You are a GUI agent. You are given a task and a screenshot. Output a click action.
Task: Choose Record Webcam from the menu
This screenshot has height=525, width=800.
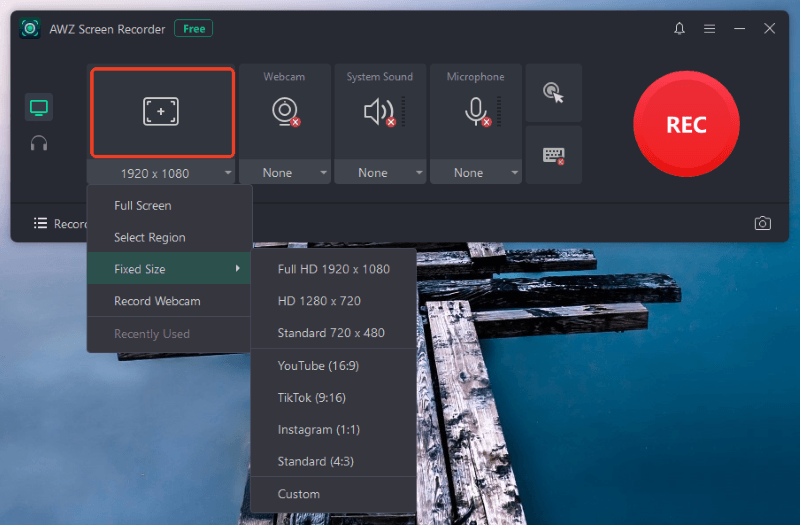169,301
